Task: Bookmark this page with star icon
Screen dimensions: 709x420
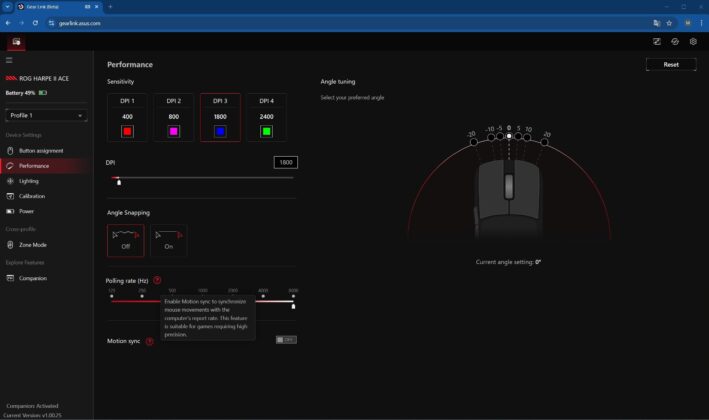Action: (669, 23)
